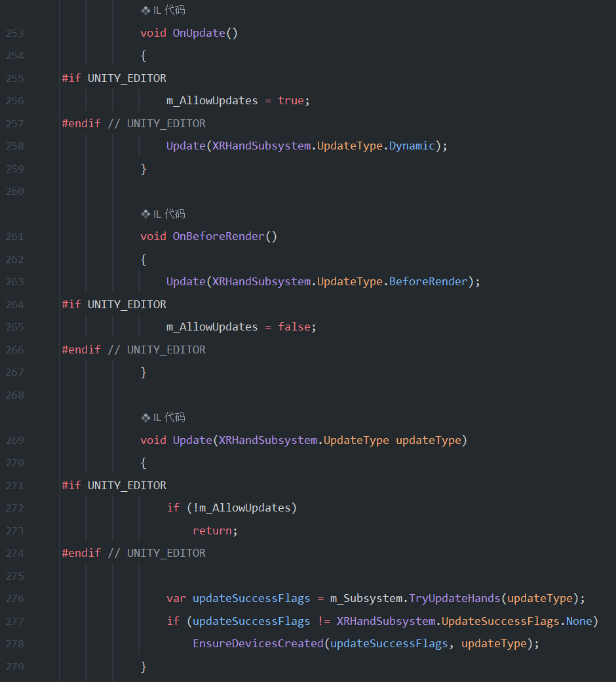The height and width of the screenshot is (682, 616).
Task: Click line number 261
Action: coord(15,237)
